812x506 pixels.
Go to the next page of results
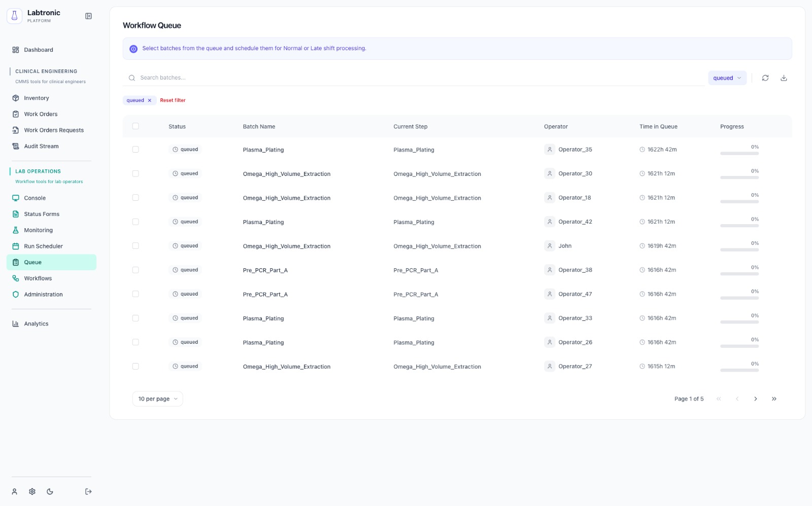coord(756,399)
